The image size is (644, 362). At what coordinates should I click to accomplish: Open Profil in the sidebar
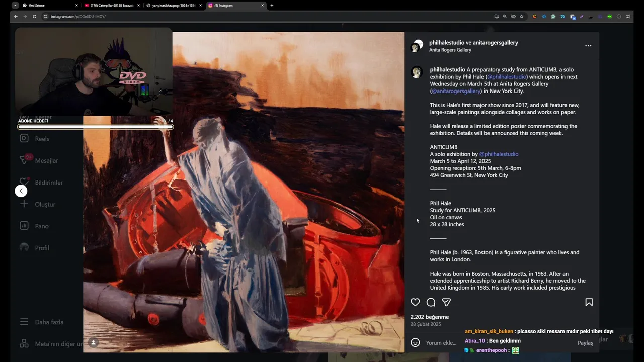click(35, 248)
